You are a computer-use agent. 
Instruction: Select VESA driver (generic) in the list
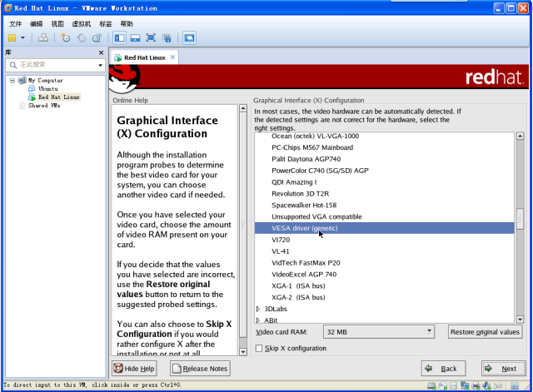[384, 228]
